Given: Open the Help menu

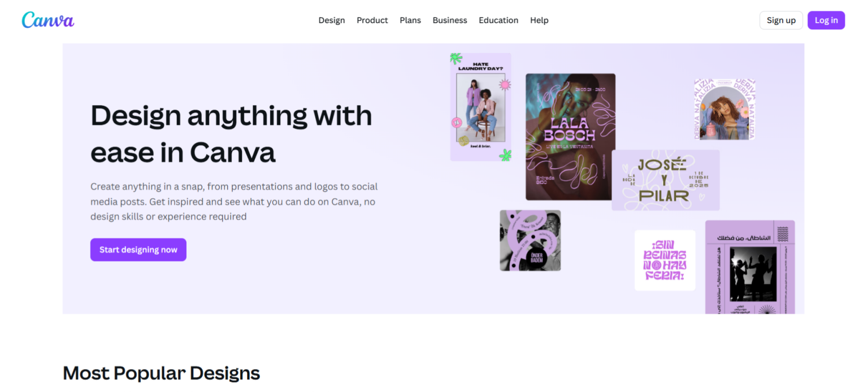Looking at the screenshot, I should coord(539,20).
